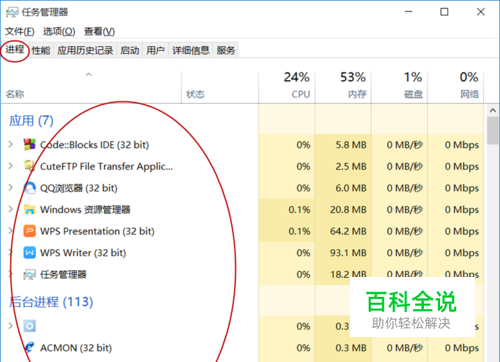
Task: Expand the Windows 资源管理器 row
Action: coord(11,209)
